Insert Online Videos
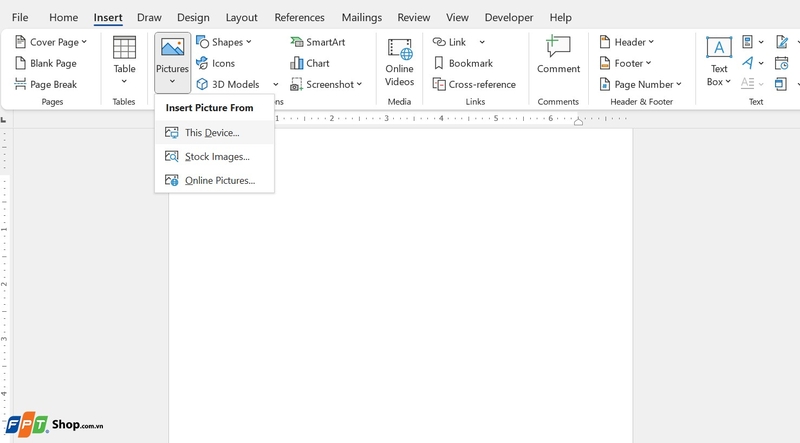800x443 pixels. (399, 62)
